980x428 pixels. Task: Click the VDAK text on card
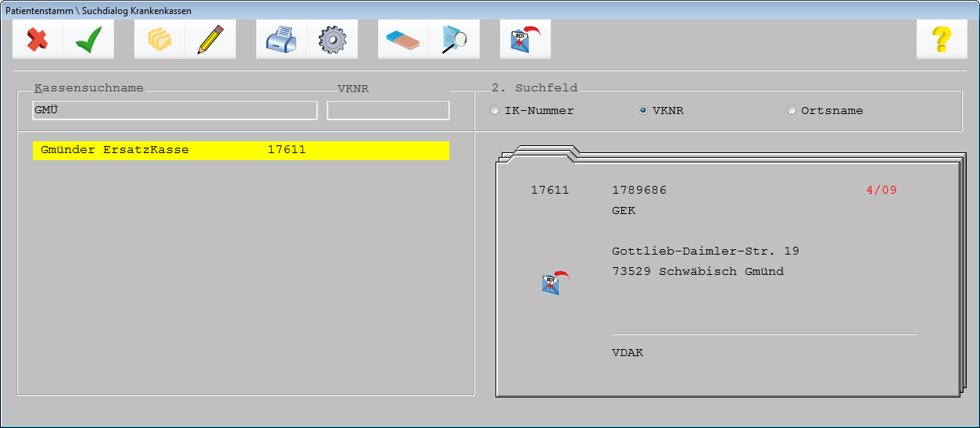tap(628, 353)
